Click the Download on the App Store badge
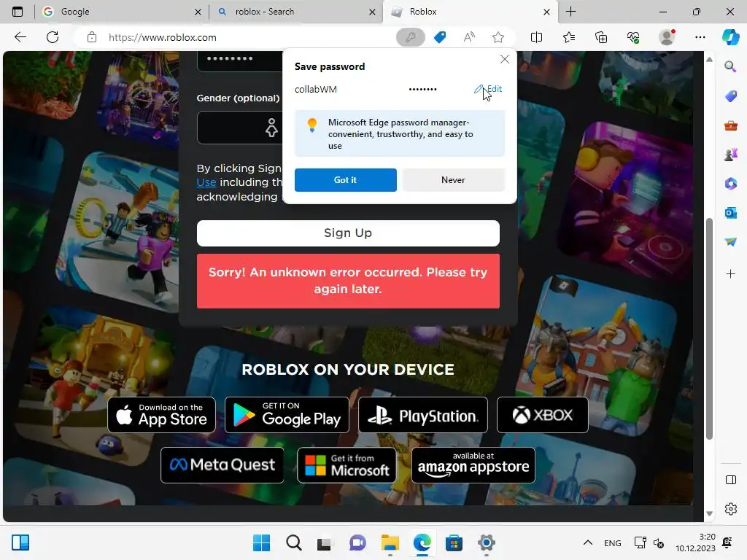Viewport: 747px width, 560px height. click(x=161, y=415)
